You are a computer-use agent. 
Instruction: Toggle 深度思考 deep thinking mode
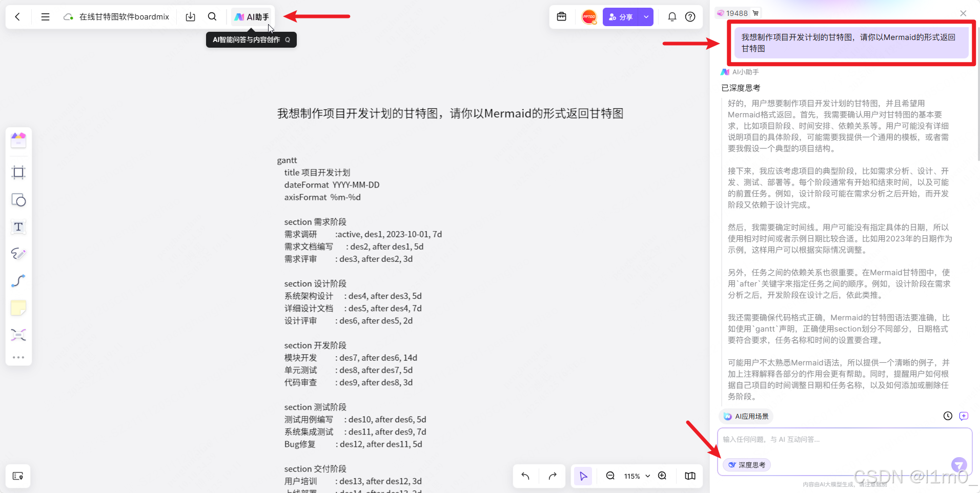747,465
